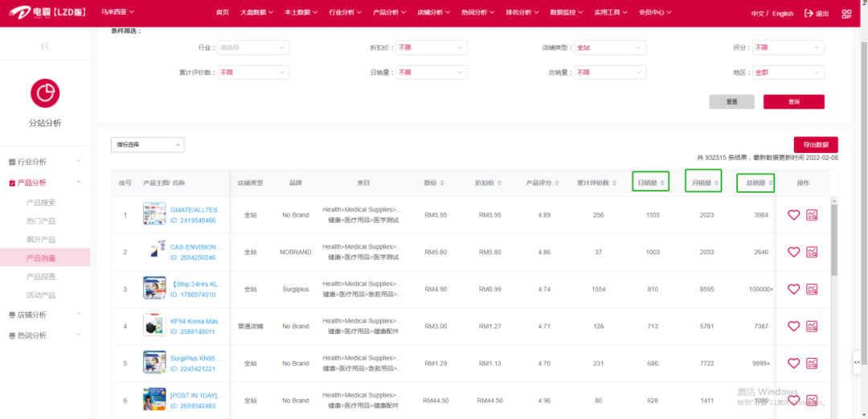Collapse the sidebar with double-chevron icon
Image resolution: width=868 pixels, height=419 pixels.
(45, 46)
